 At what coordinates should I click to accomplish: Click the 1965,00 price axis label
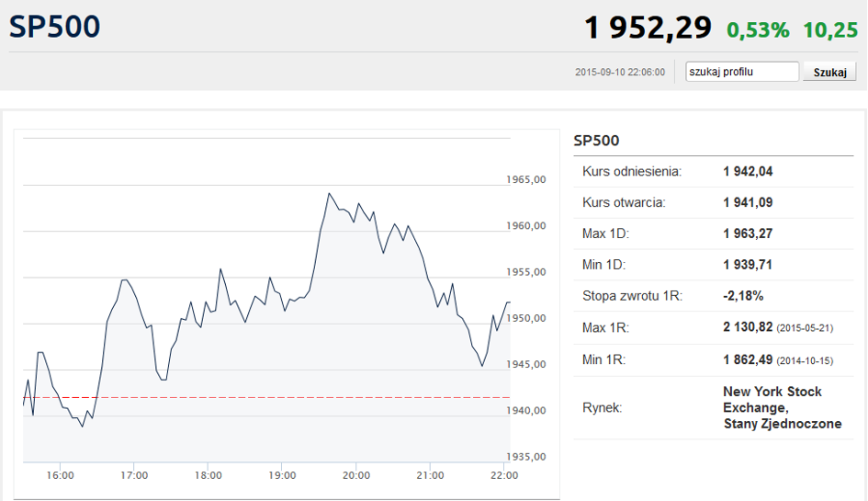526,180
